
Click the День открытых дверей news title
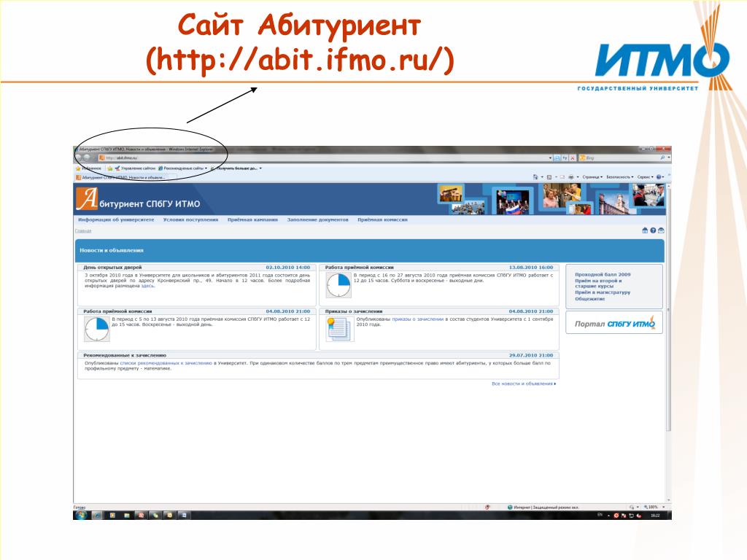[x=112, y=268]
